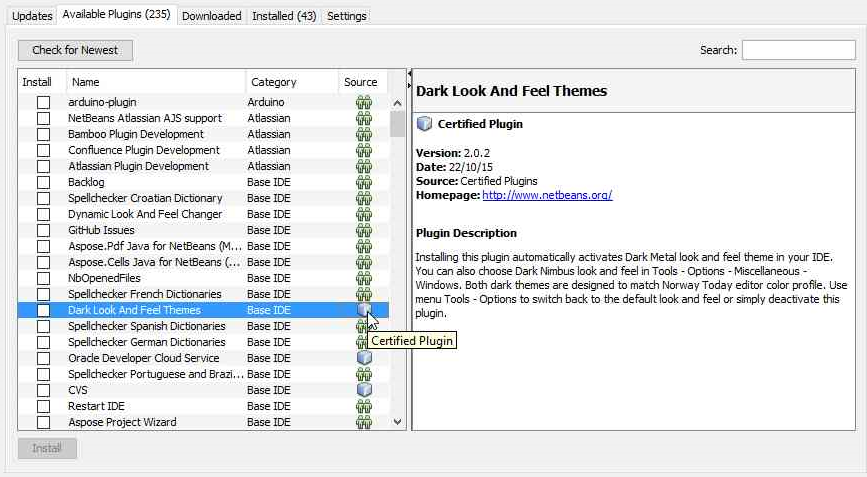
Task: Tick the Restart IDE install checkbox
Action: [x=43, y=407]
